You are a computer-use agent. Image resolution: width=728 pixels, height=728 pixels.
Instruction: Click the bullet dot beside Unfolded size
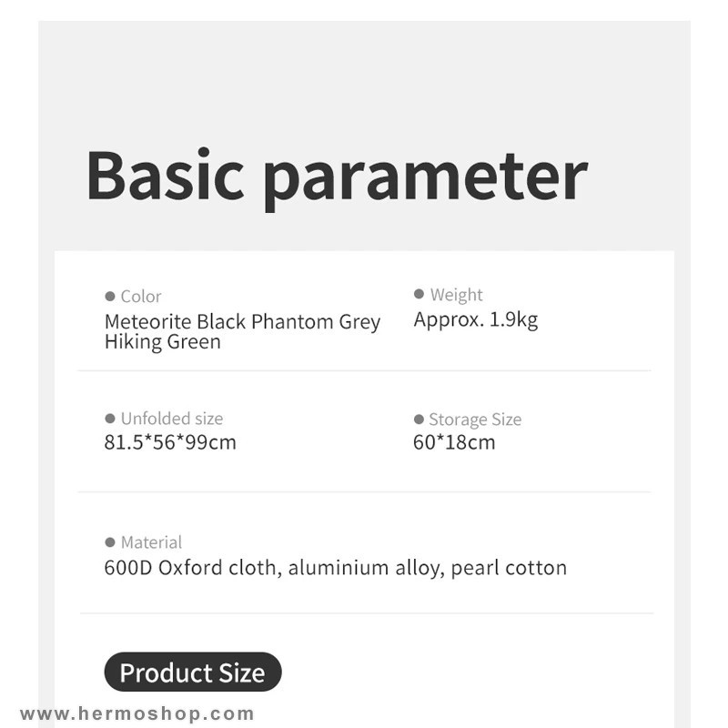click(x=110, y=419)
